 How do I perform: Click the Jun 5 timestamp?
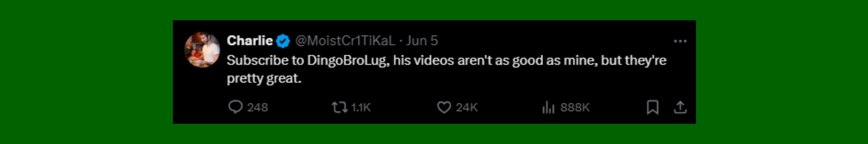tap(422, 41)
